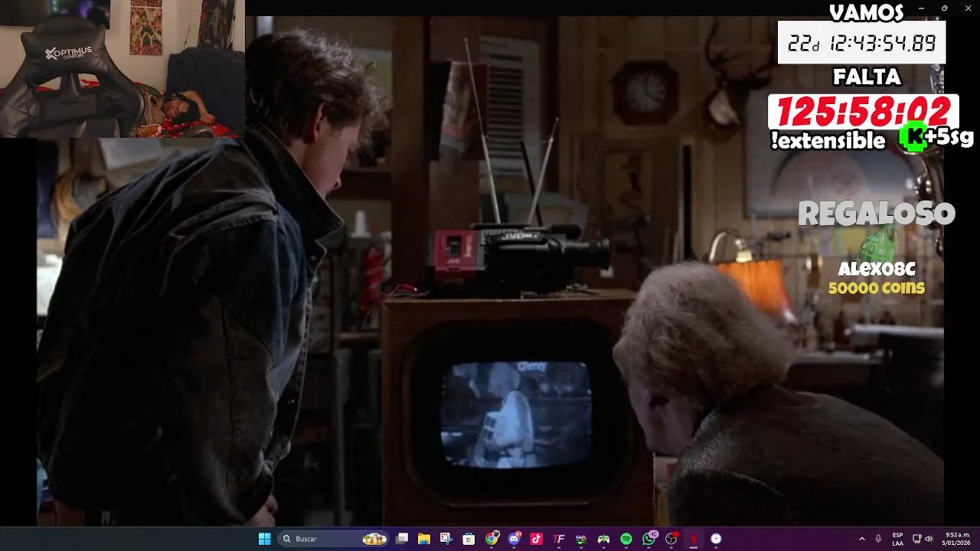The height and width of the screenshot is (551, 980).
Task: Minimize the window
Action: (921, 8)
